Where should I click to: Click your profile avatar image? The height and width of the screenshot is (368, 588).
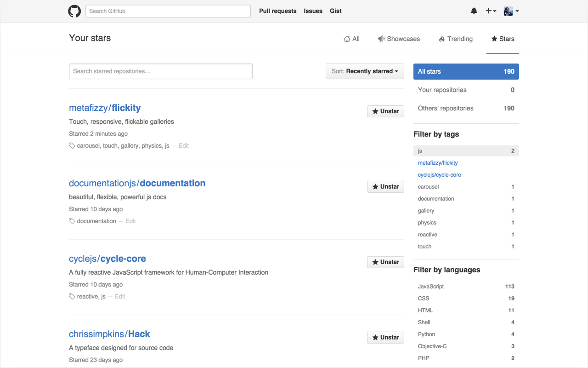click(509, 11)
